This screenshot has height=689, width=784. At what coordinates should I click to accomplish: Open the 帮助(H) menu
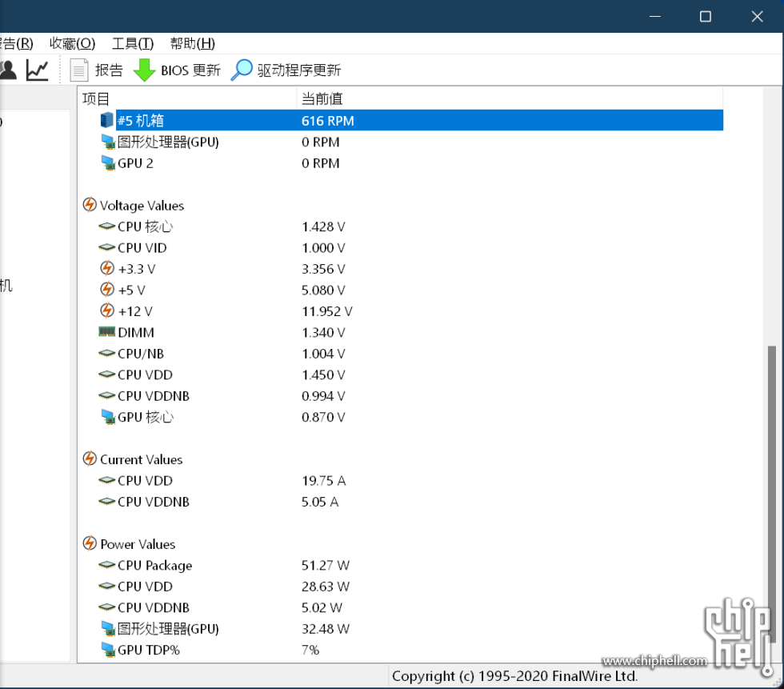(x=193, y=43)
